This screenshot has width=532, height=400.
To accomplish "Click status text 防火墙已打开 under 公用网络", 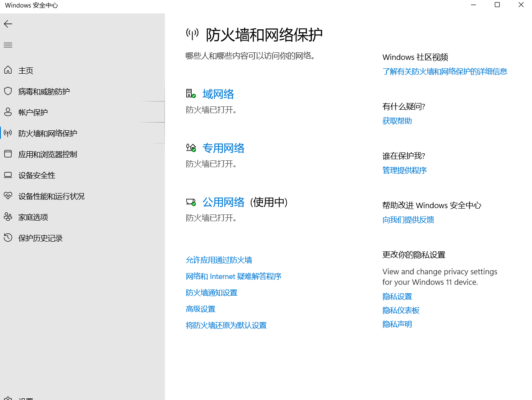I will [211, 218].
